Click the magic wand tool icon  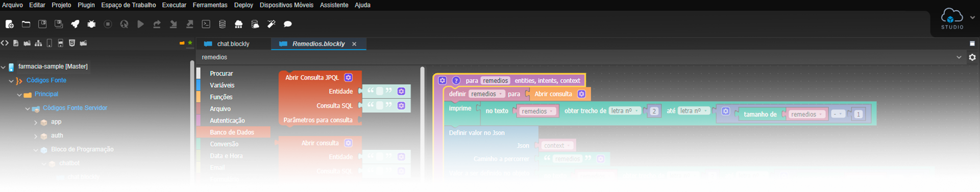(x=271, y=24)
